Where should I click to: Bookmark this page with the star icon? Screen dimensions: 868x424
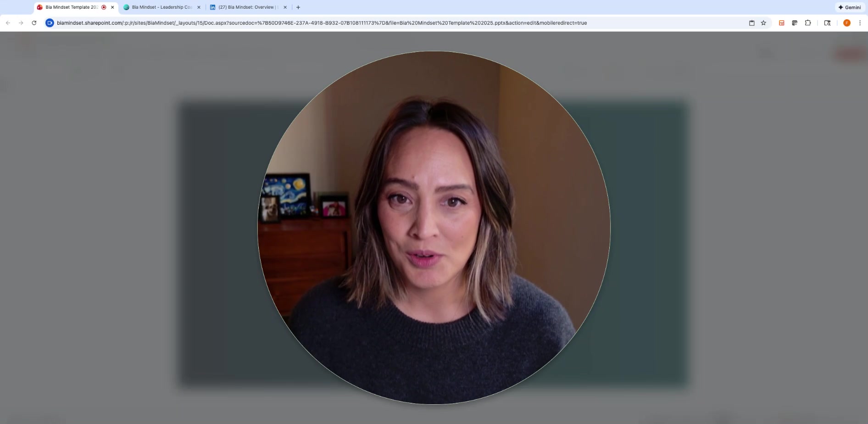[x=763, y=23]
